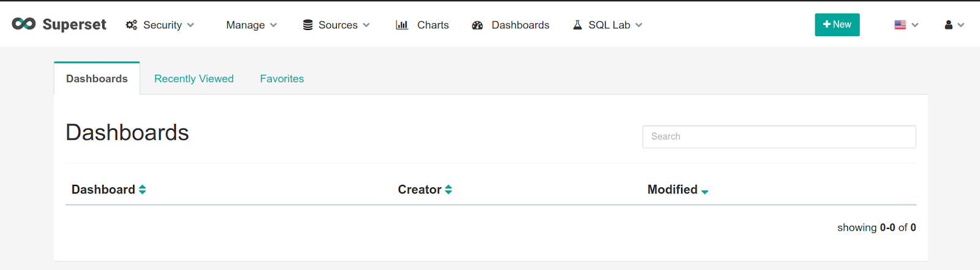Click the Sources database icon
The width and height of the screenshot is (980, 270).
[x=308, y=25]
